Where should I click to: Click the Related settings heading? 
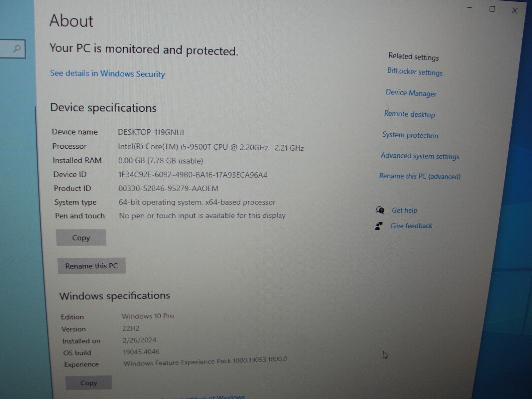pos(414,57)
